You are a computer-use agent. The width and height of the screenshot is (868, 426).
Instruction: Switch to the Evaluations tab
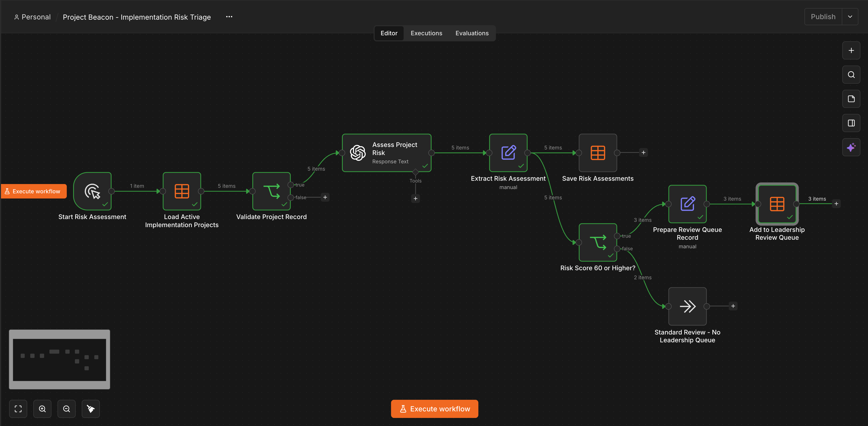click(472, 33)
